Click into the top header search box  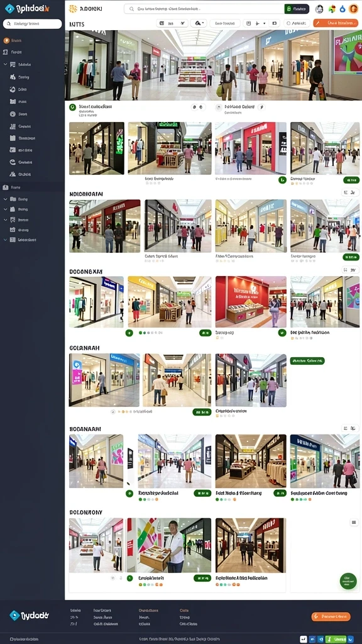pos(204,9)
